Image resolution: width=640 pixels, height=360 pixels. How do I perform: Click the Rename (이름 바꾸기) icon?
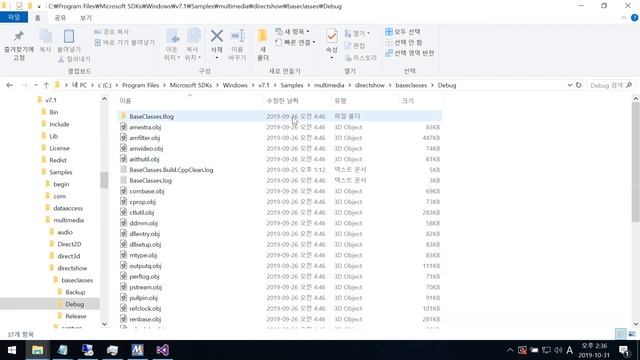coord(238,36)
